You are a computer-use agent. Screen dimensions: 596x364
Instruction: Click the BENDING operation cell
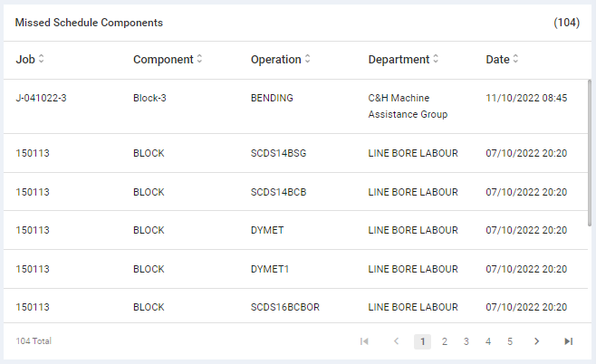272,98
